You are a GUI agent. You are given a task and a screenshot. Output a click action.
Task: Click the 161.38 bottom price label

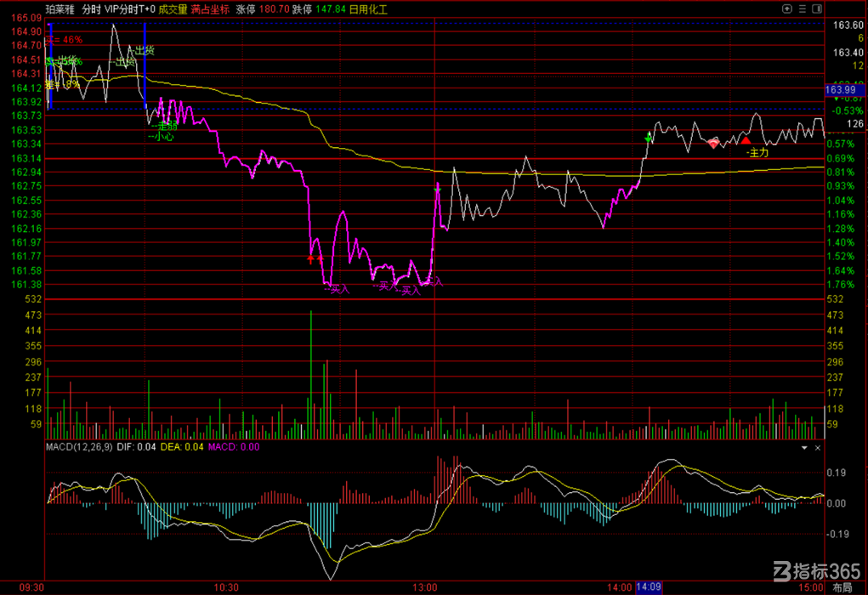[x=26, y=285]
